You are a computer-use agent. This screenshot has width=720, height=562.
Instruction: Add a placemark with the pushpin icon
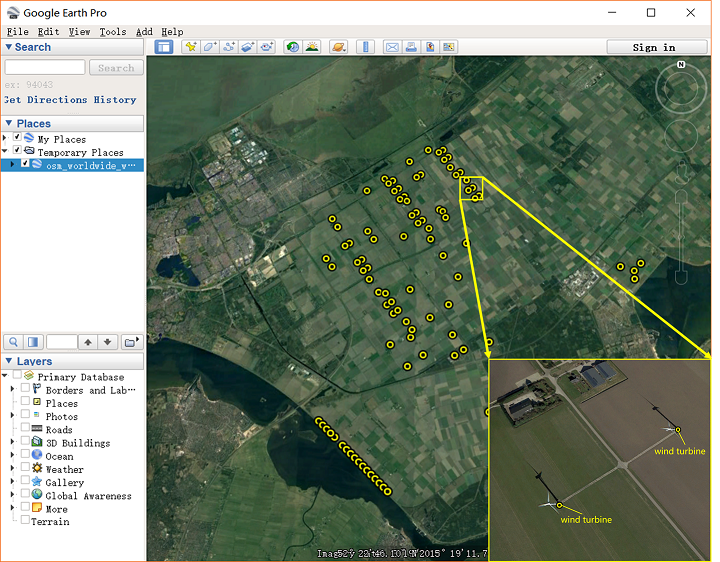[191, 47]
